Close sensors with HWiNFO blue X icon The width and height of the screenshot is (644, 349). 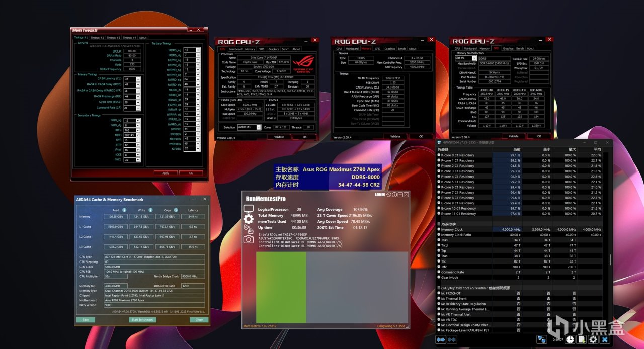[605, 340]
